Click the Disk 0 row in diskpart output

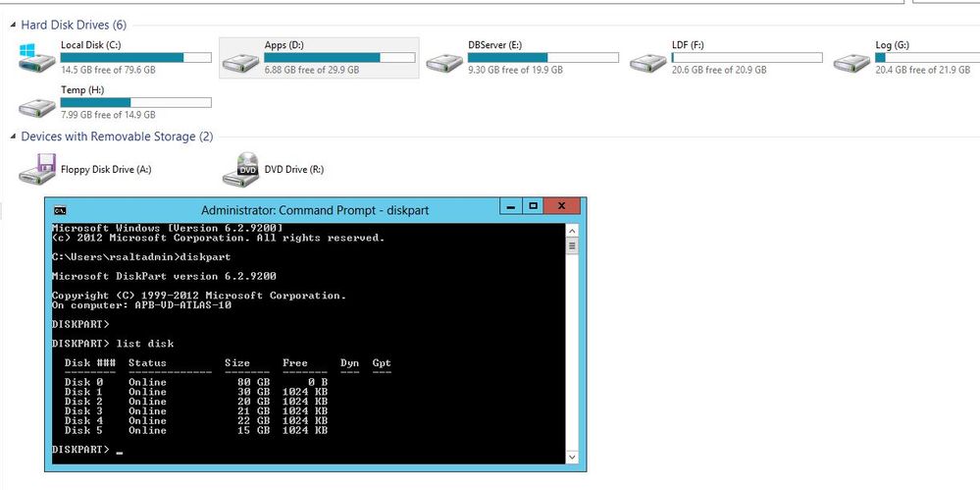click(x=196, y=382)
